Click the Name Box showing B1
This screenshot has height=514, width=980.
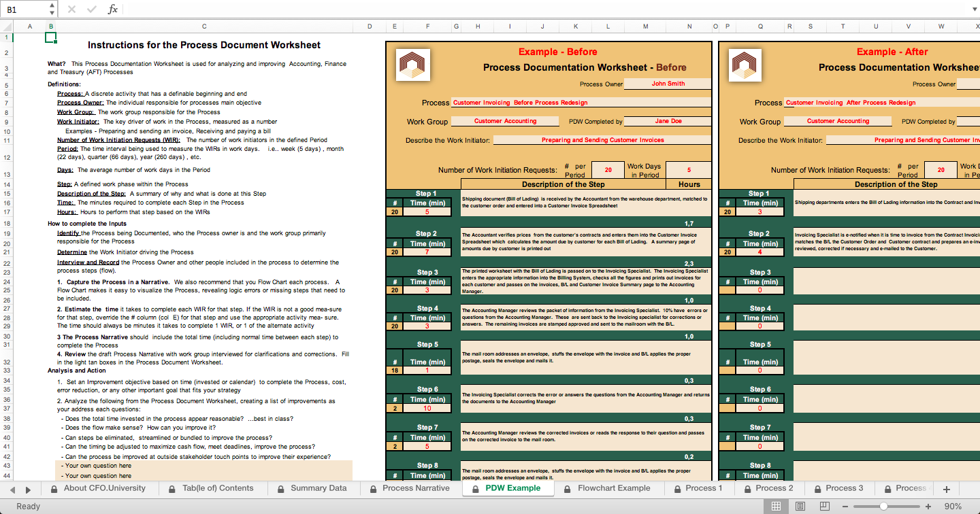pyautogui.click(x=25, y=10)
